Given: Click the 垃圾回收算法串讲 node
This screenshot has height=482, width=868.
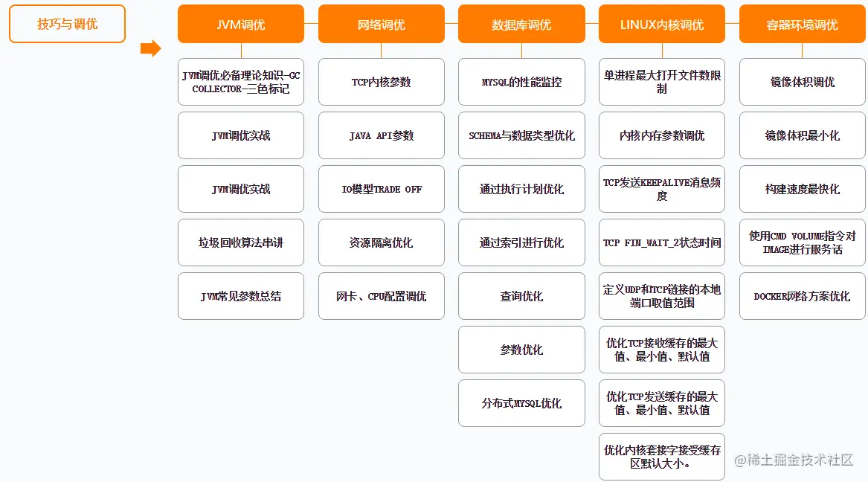Looking at the screenshot, I should click(x=240, y=242).
